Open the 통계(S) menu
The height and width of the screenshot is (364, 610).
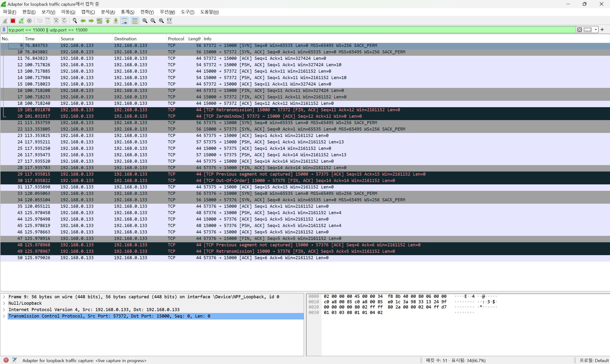point(128,12)
